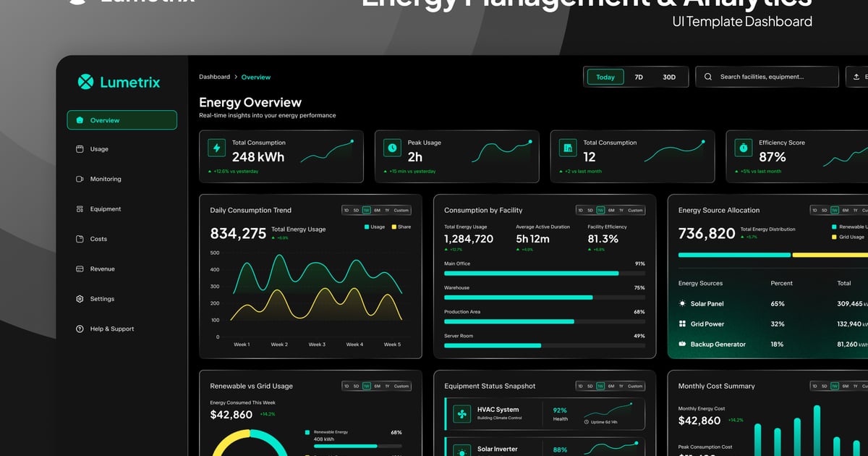
Task: Click the Help & Support question icon
Action: click(x=80, y=329)
